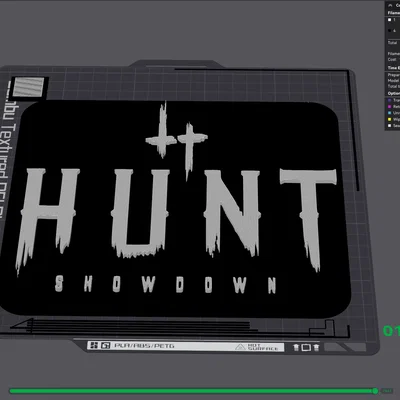The width and height of the screenshot is (400, 400).
Task: Toggle the purple Travel moves option
Action: coord(389,100)
